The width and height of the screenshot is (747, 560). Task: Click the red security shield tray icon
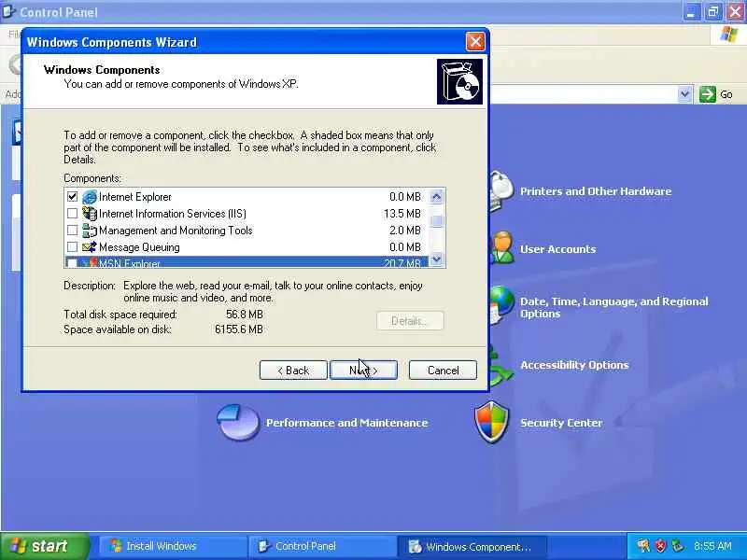[x=661, y=546]
